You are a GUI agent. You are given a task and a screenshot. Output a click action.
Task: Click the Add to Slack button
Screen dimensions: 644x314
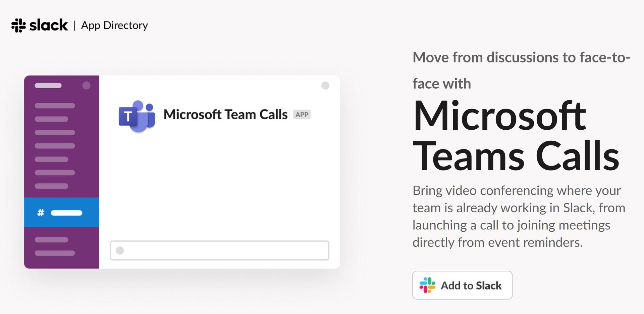pyautogui.click(x=462, y=285)
